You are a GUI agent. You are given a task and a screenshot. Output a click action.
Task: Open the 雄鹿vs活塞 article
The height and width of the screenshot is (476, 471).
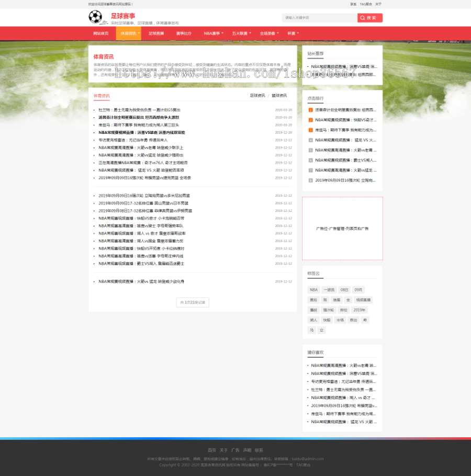[x=141, y=256]
